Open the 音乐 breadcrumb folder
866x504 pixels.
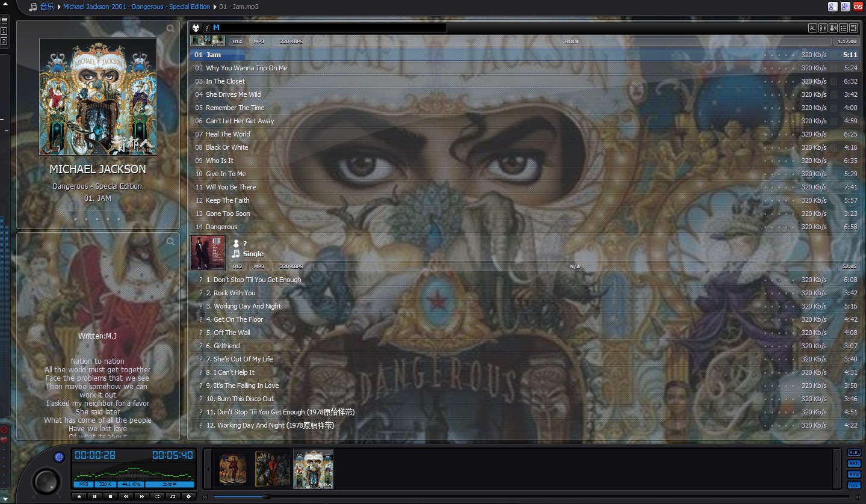47,7
